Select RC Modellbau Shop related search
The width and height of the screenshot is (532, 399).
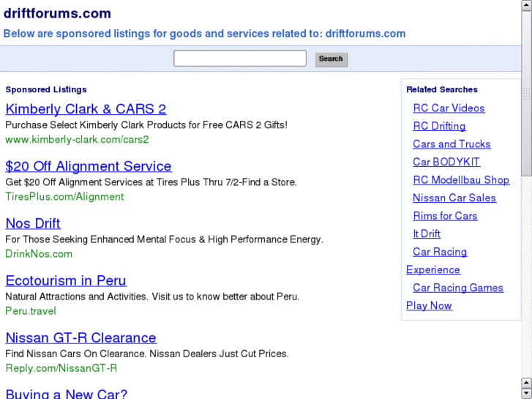461,180
